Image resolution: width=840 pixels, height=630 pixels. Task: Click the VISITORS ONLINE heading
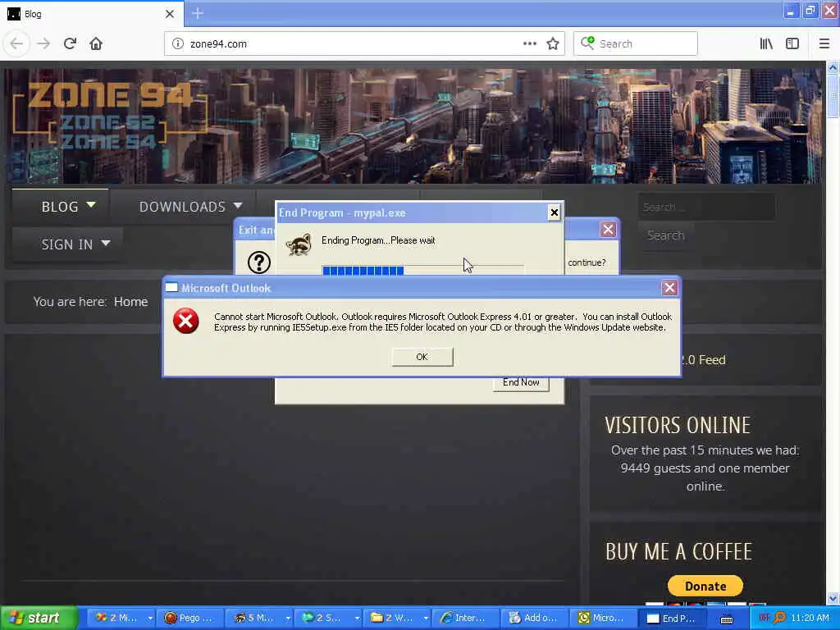click(x=678, y=425)
